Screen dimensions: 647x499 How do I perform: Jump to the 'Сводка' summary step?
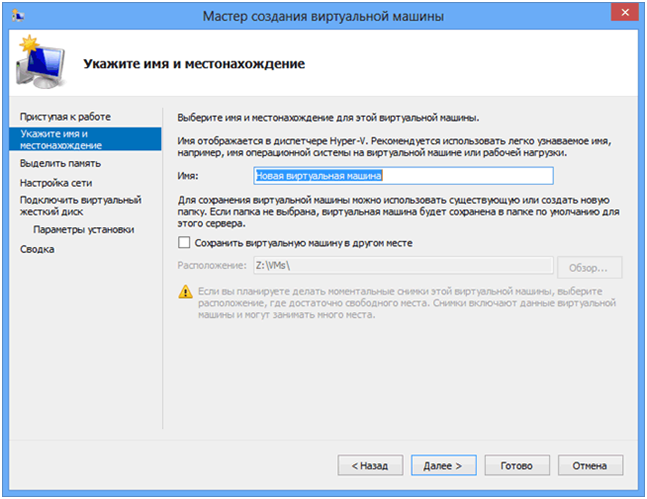(x=38, y=249)
